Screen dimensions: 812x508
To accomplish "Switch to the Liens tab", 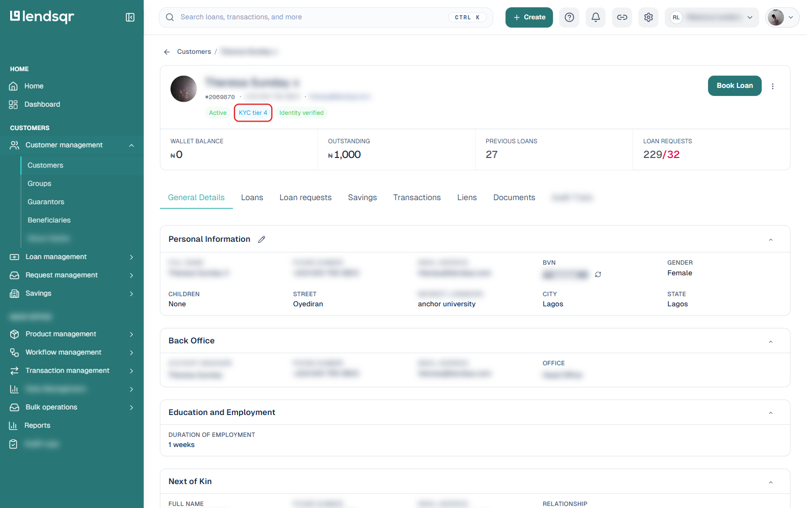I will [467, 198].
